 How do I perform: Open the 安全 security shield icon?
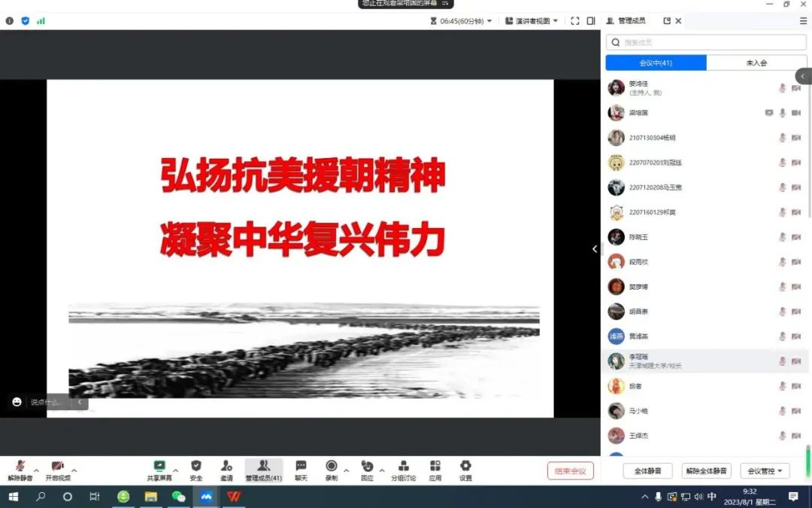pyautogui.click(x=196, y=467)
